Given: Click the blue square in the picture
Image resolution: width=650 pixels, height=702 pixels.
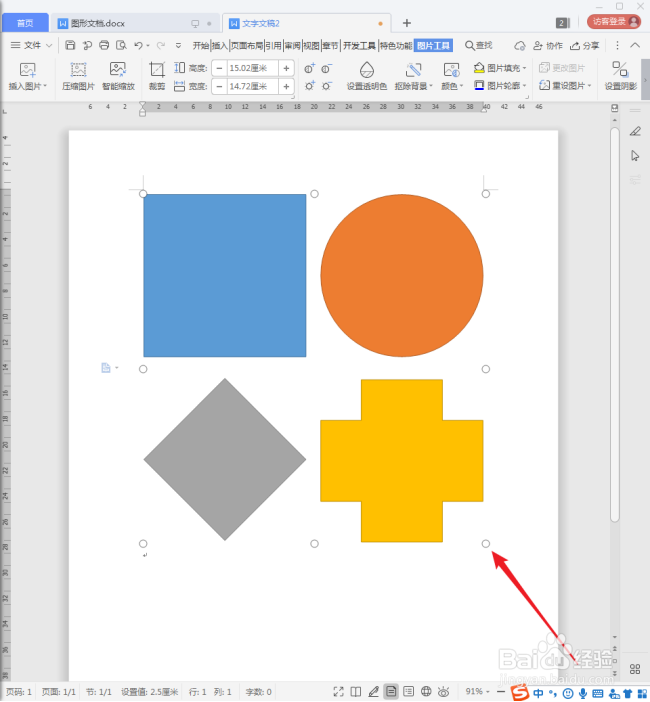Looking at the screenshot, I should point(225,275).
